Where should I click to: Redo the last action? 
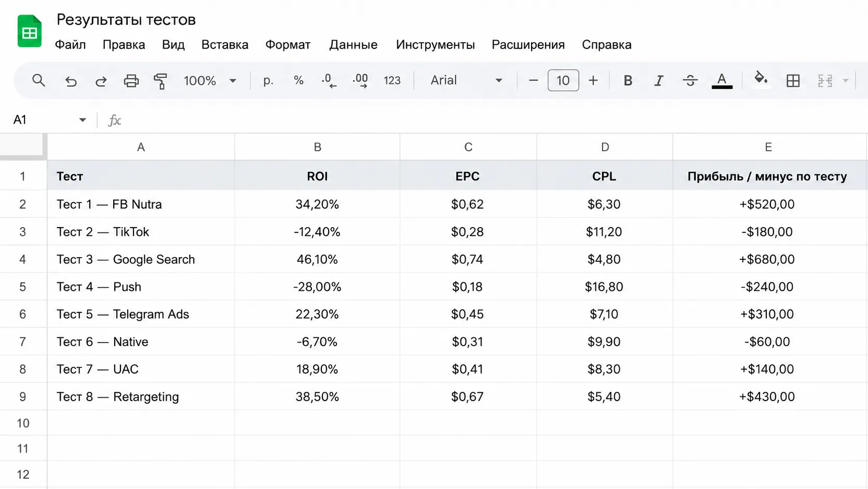[101, 81]
